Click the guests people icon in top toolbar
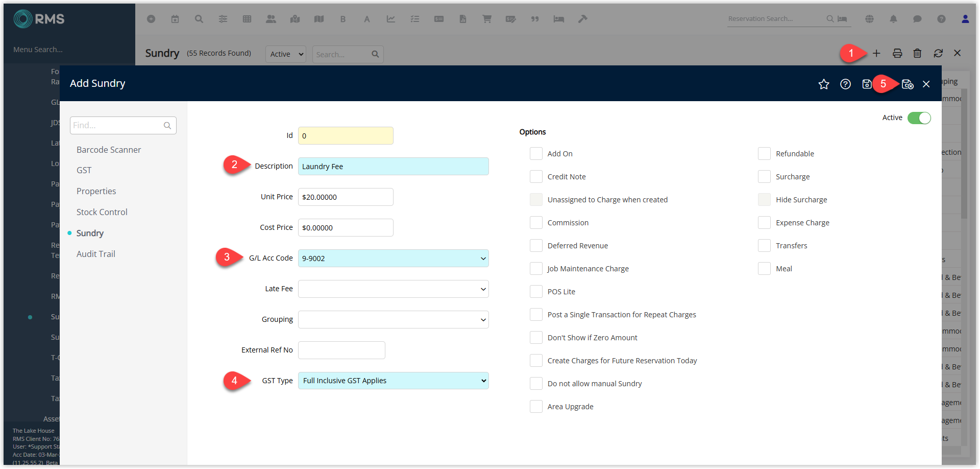 (x=271, y=19)
